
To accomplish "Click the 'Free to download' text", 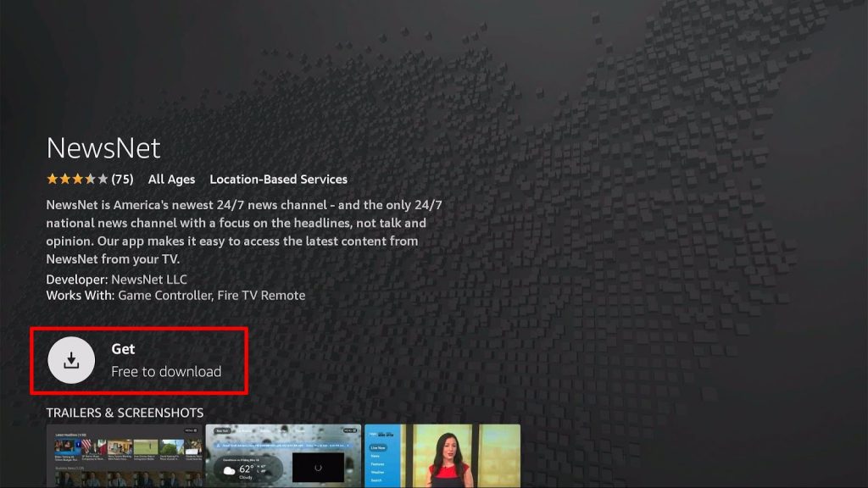I will [166, 371].
